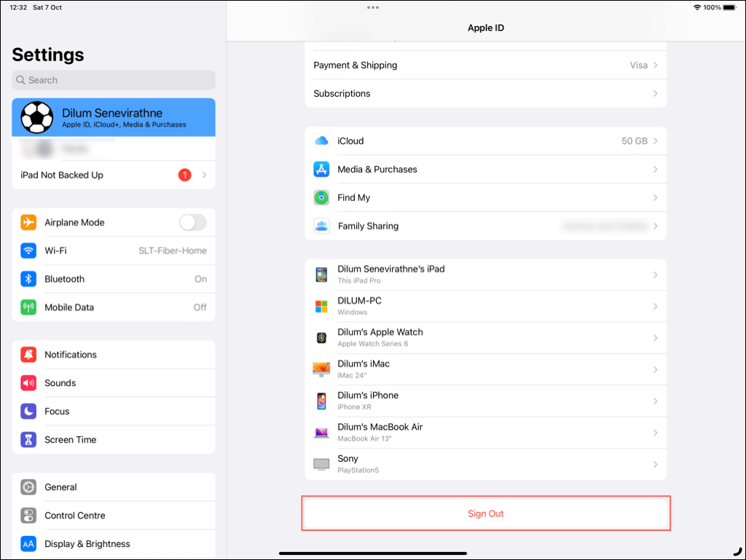746x560 pixels.
Task: Tap the three-dot multitasking menu
Action: 373,7
